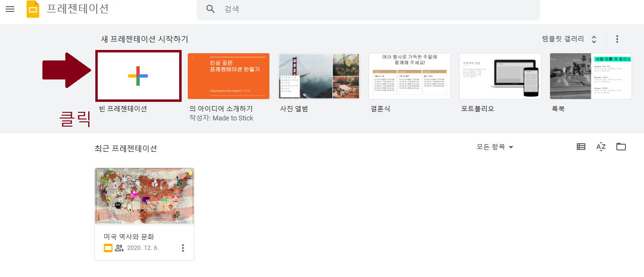This screenshot has width=644, height=277.
Task: Select the 포트폴리오 template
Action: (500, 76)
